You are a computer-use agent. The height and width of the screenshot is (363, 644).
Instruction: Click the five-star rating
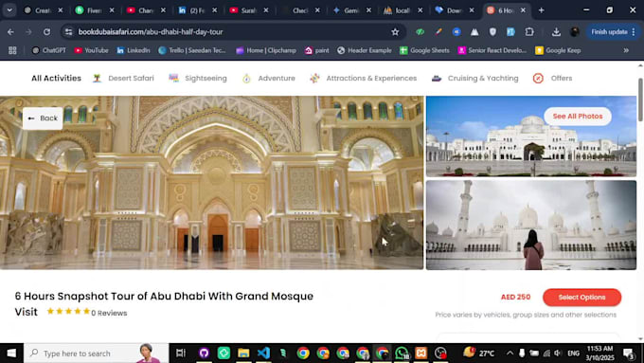tap(68, 312)
